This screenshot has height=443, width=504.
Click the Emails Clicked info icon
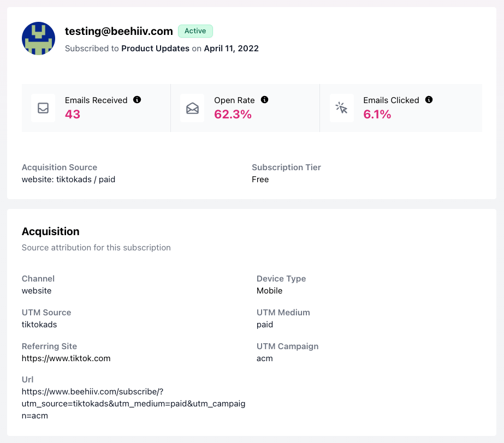pos(429,100)
